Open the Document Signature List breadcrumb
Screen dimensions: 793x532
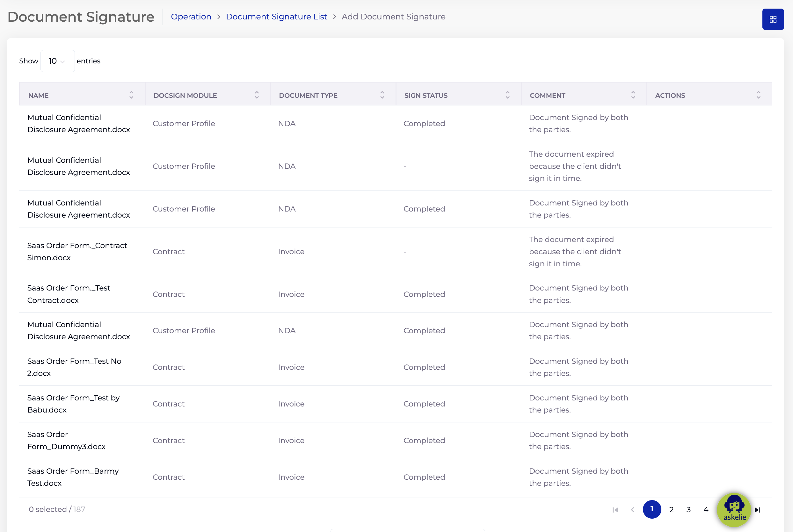(x=276, y=17)
